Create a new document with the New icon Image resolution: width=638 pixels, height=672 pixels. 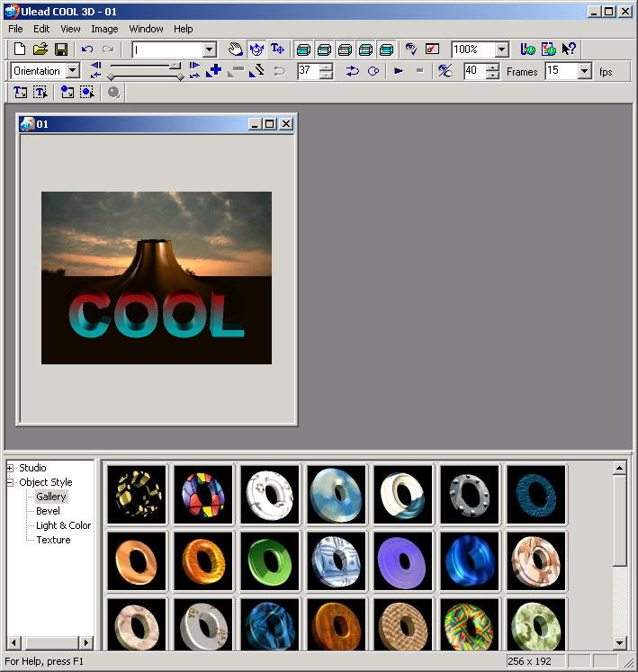click(19, 49)
